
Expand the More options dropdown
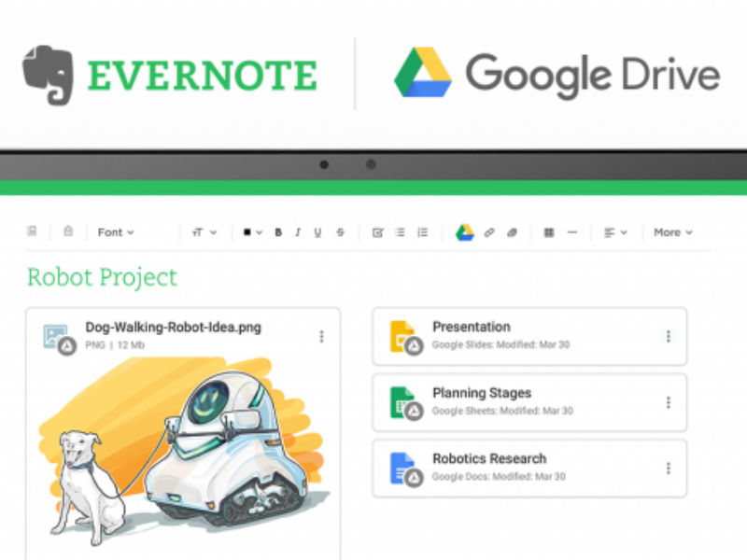(672, 232)
